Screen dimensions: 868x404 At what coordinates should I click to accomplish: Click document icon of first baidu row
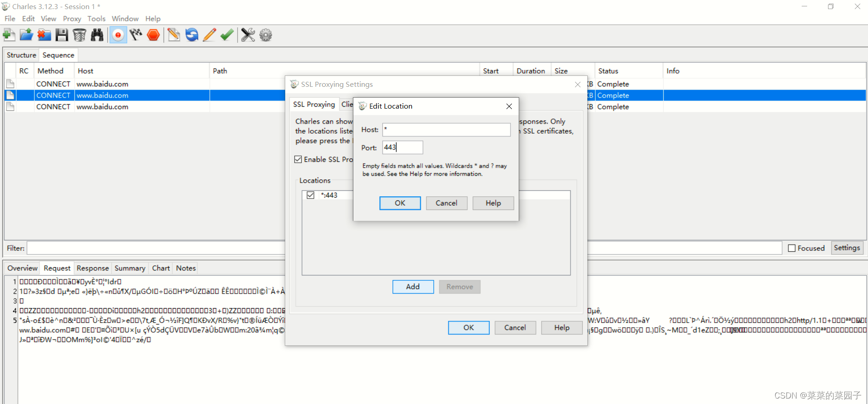[10, 84]
